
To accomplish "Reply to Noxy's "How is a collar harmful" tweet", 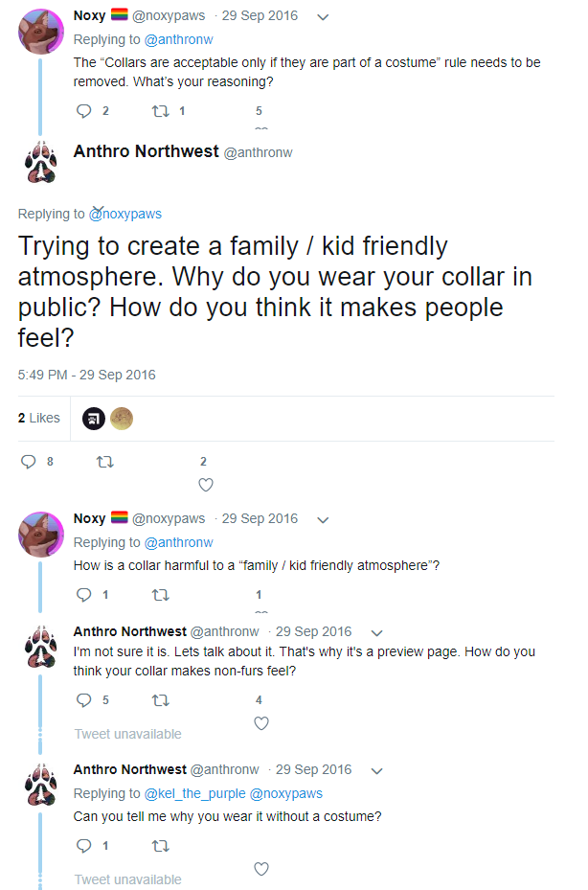I will click(83, 595).
